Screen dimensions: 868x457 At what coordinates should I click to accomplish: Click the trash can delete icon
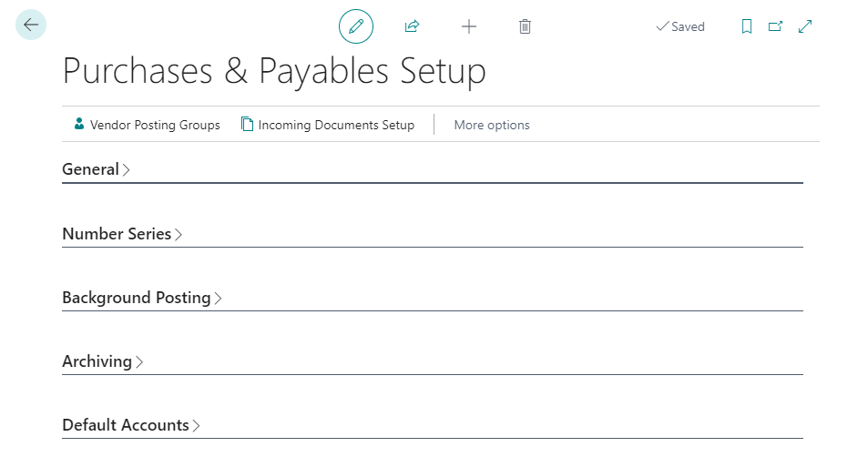pos(525,26)
